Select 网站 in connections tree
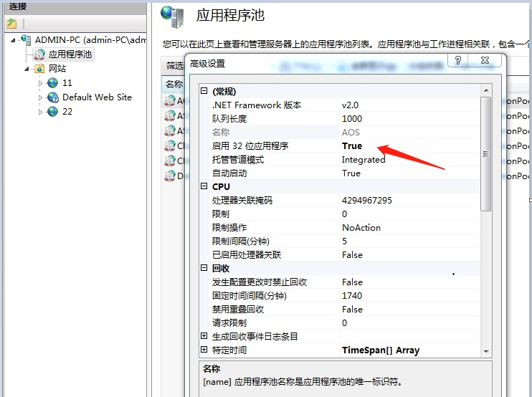This screenshot has width=532, height=397. pos(57,69)
